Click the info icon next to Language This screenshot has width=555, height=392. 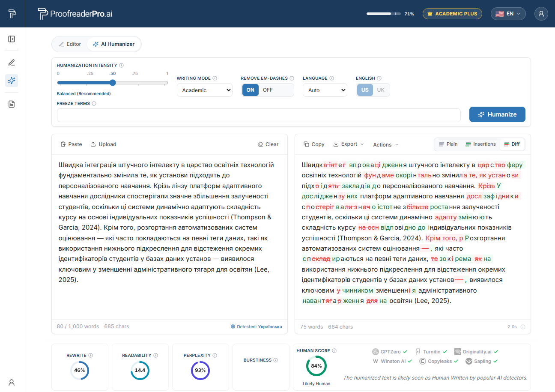tap(332, 78)
